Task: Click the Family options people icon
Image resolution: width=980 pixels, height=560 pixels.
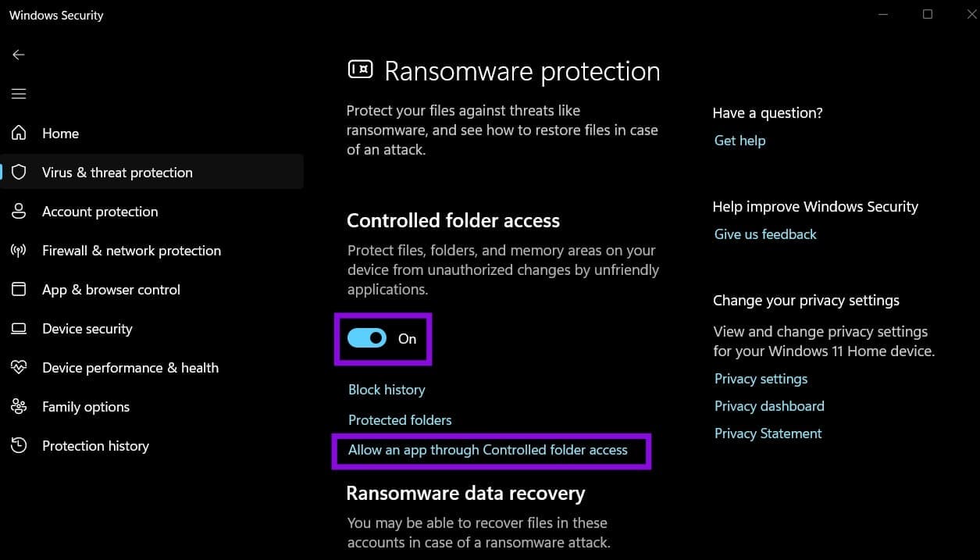Action: [19, 406]
